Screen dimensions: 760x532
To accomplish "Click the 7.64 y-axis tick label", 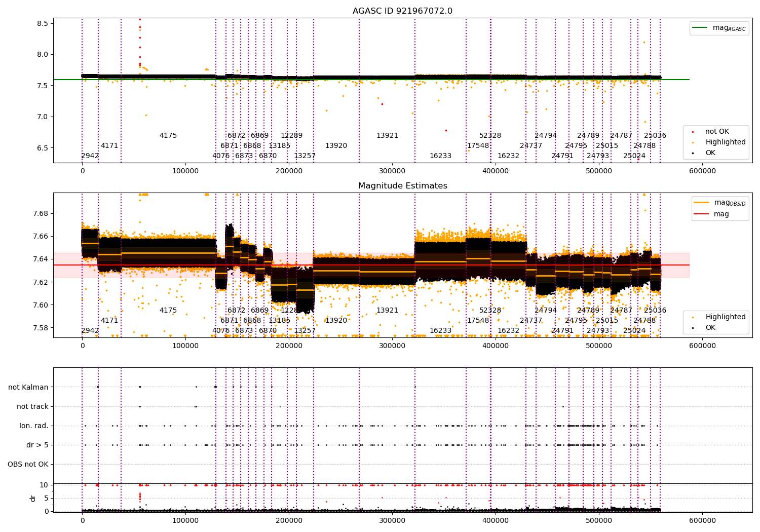I will [41, 259].
